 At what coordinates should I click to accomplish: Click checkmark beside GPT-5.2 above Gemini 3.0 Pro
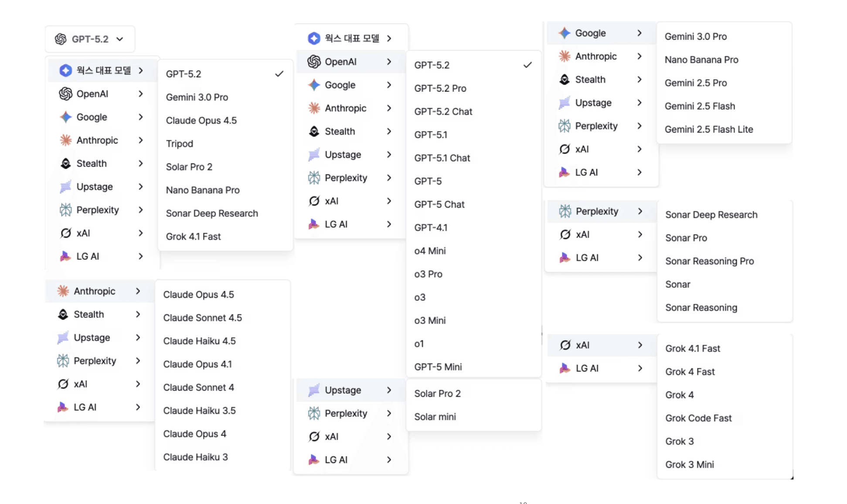click(x=279, y=74)
